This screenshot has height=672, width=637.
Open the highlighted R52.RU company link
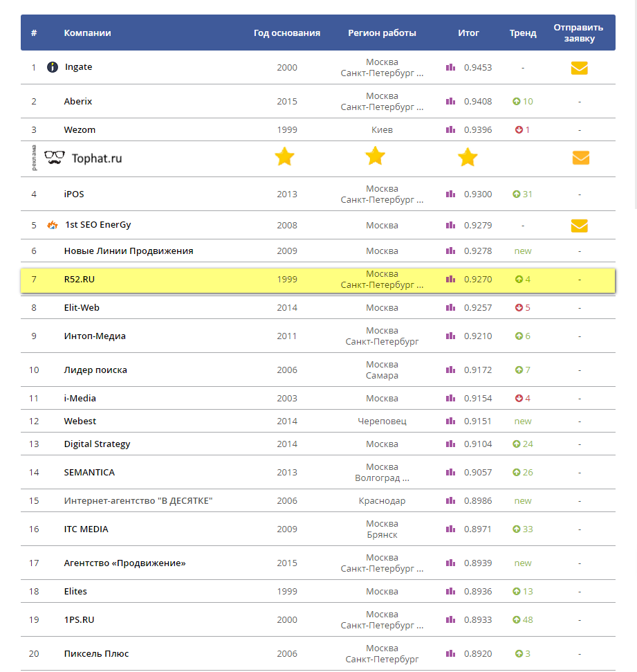coord(80,280)
